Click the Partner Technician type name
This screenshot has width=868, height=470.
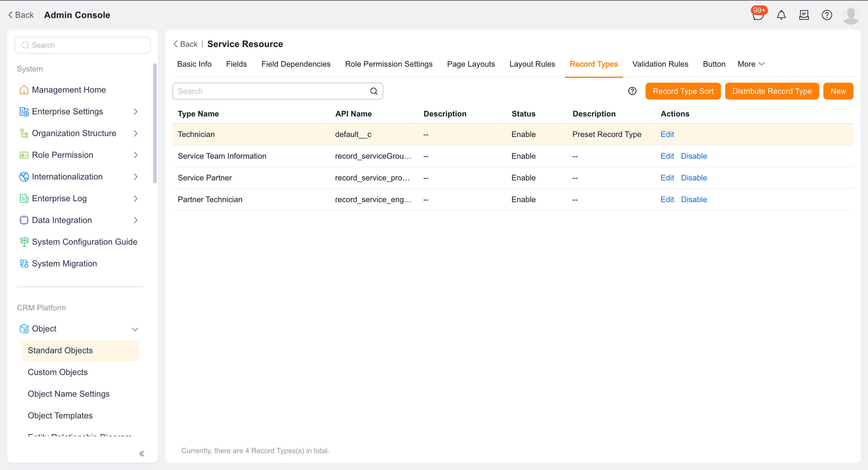pos(210,200)
